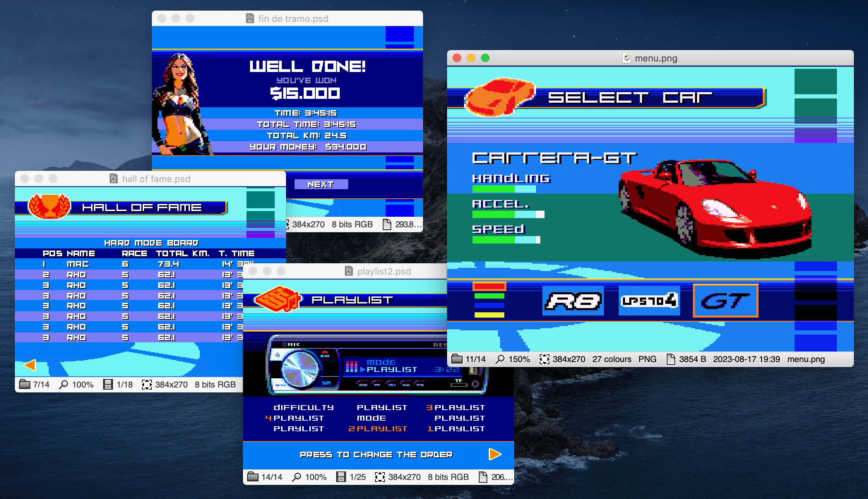This screenshot has width=868, height=499.
Task: Click the "27 colours" status entry
Action: 612,359
